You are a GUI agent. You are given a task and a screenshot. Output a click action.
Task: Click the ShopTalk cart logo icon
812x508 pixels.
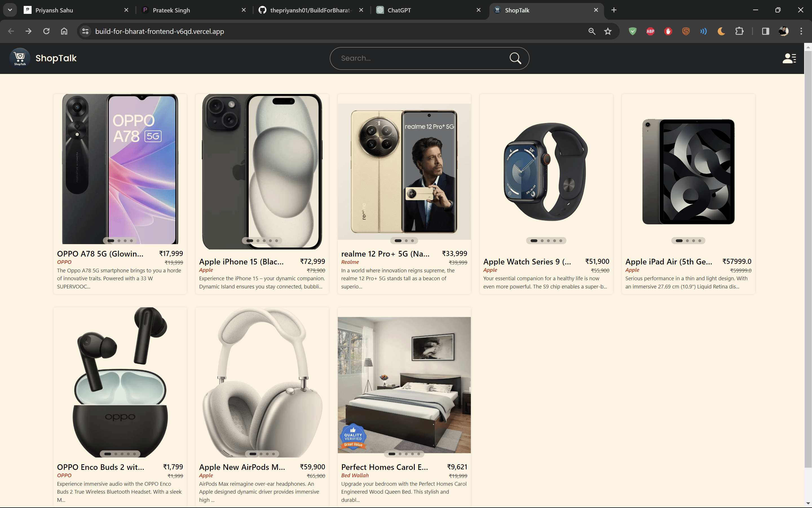pyautogui.click(x=20, y=58)
